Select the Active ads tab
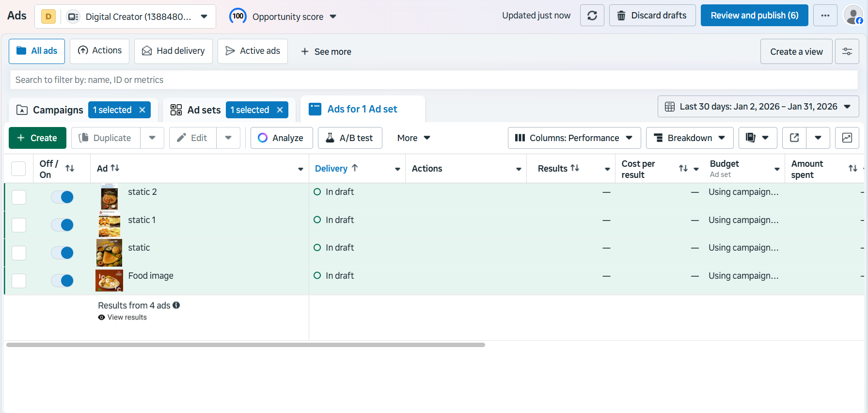This screenshot has width=868, height=413. click(253, 51)
